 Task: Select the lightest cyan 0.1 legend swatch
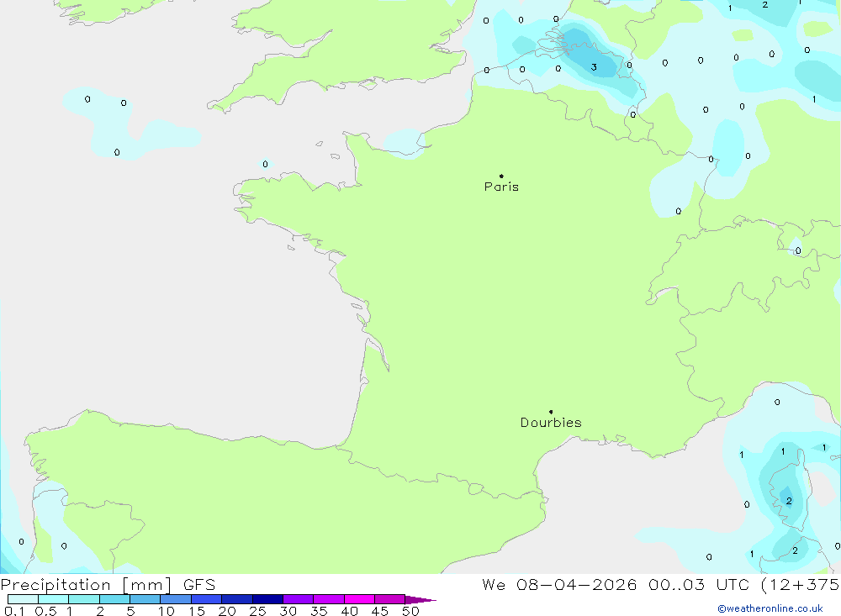[x=23, y=599]
